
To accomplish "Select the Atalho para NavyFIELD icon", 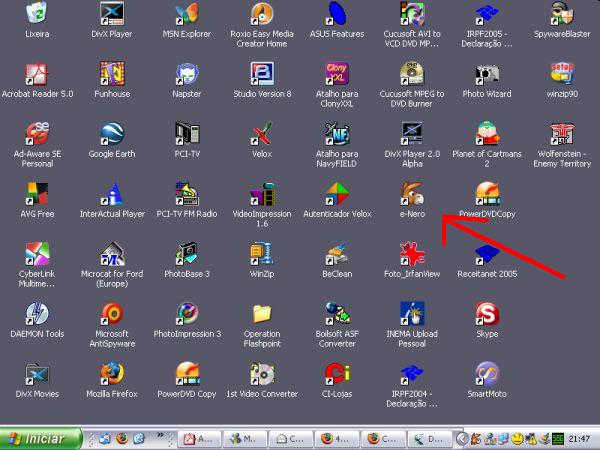I will [x=337, y=133].
